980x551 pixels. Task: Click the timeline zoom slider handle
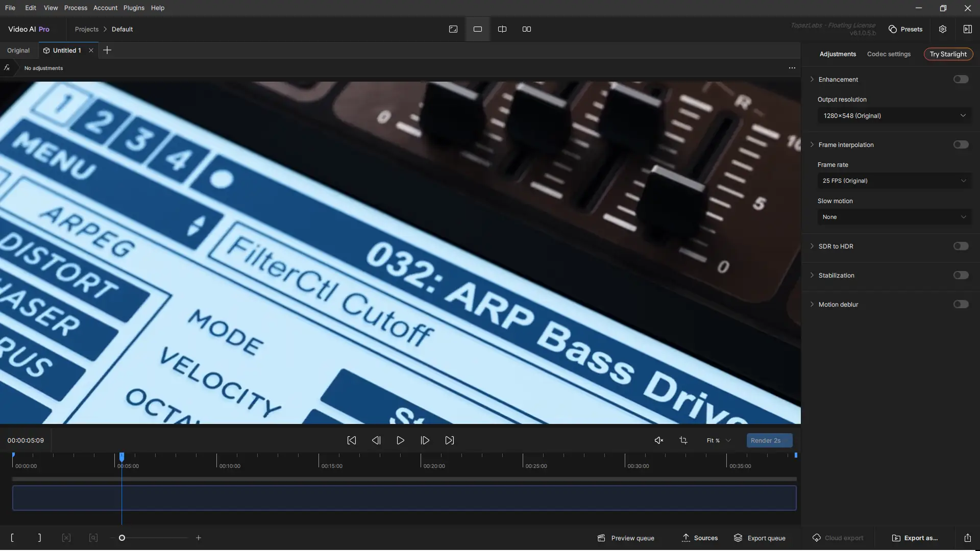coord(122,538)
